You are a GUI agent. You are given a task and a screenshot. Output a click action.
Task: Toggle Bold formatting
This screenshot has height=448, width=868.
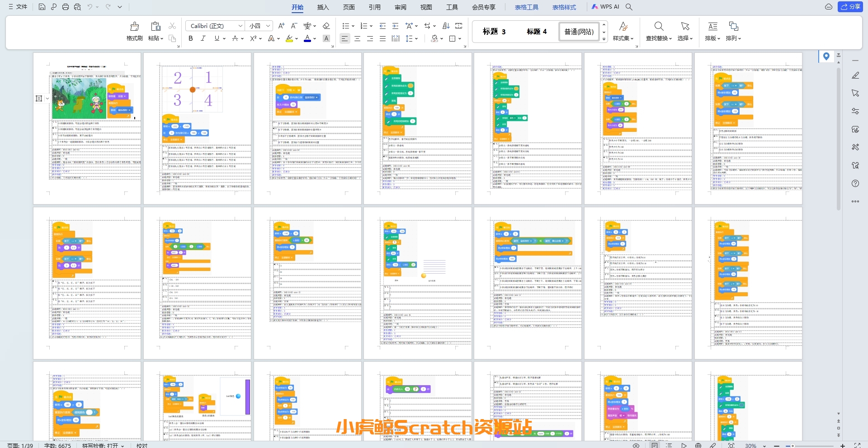click(191, 39)
